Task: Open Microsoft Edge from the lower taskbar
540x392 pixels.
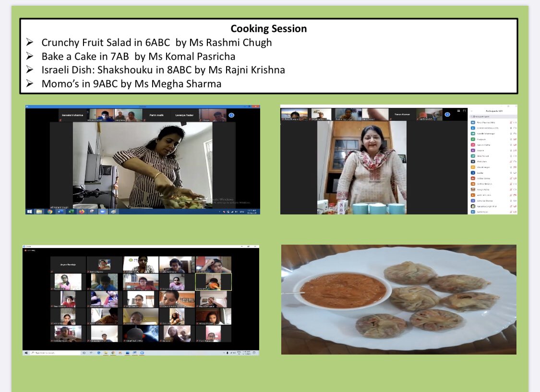Action: [x=99, y=352]
